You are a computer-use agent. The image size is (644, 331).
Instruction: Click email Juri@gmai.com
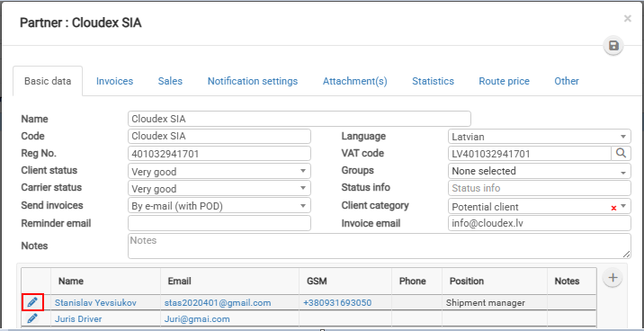coord(197,319)
